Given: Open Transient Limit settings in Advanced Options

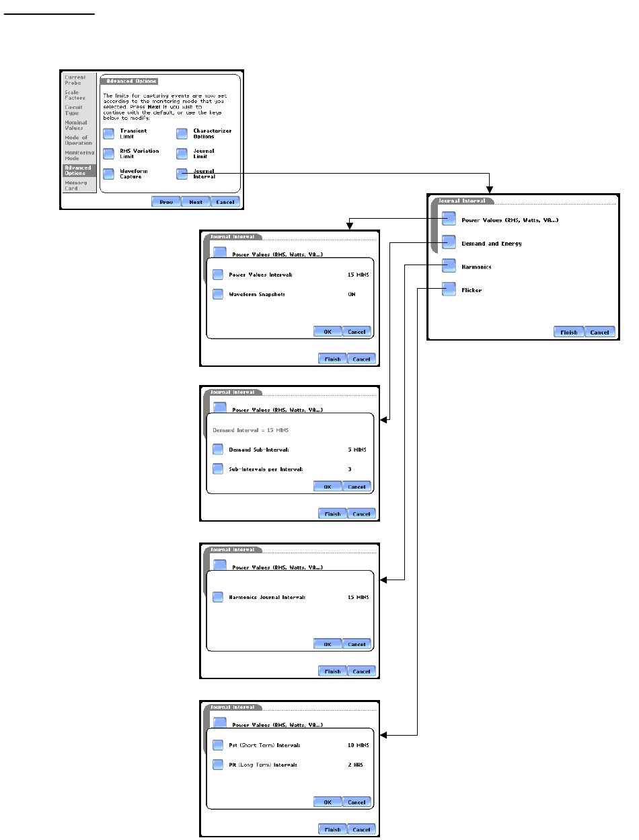Looking at the screenshot, I should pyautogui.click(x=108, y=133).
